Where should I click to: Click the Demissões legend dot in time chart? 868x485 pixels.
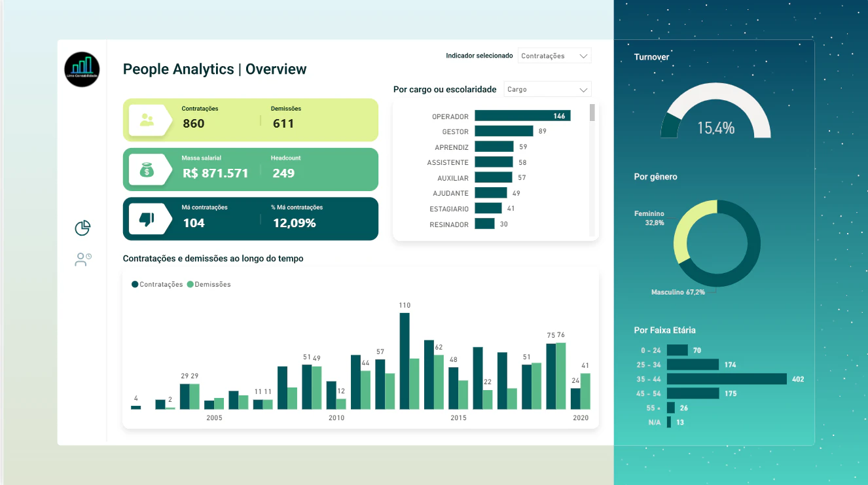click(x=190, y=284)
